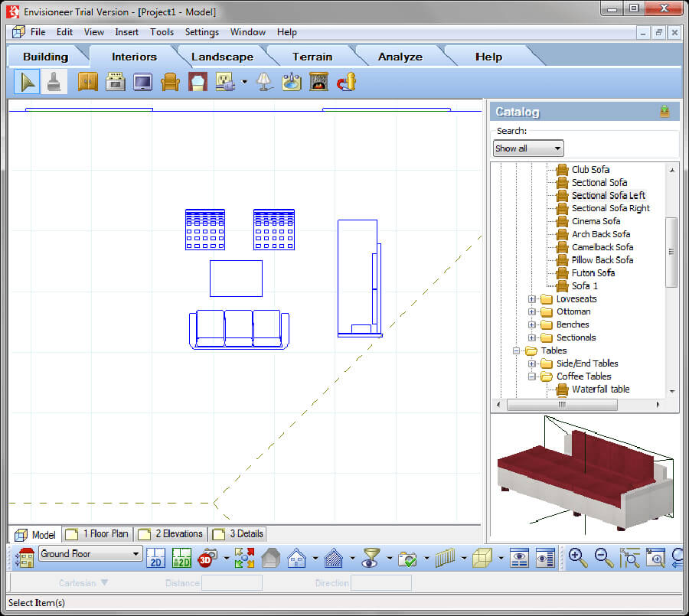The height and width of the screenshot is (616, 689).
Task: Click the Catalog panel header icon
Action: (x=665, y=112)
